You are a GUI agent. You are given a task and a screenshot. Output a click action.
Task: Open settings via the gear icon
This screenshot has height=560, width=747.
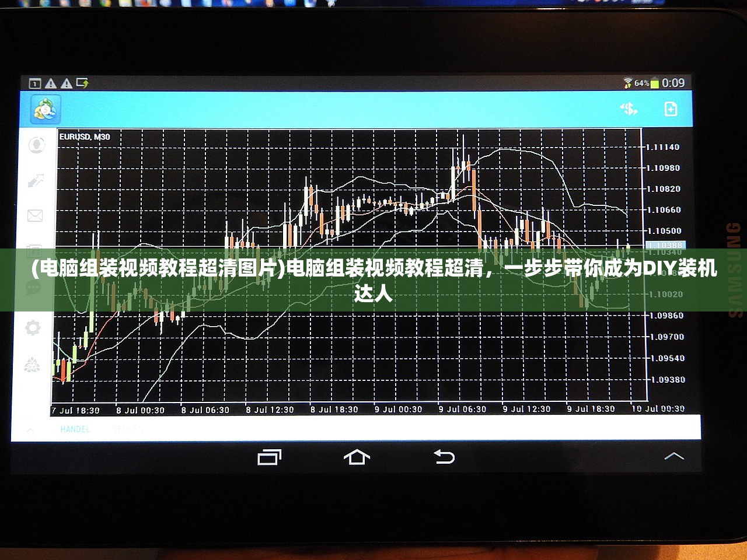(33, 328)
